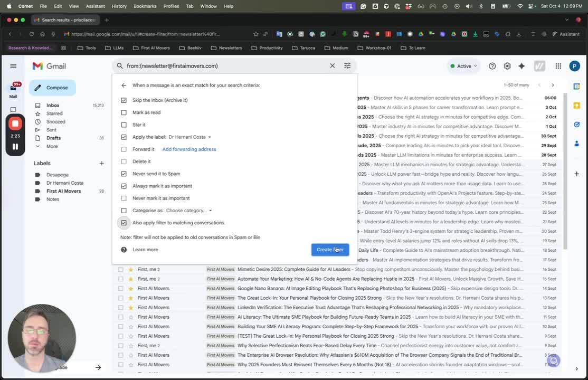Get add-ons plus icon in side panel
Viewport: 588px width, 380px height.
point(576,174)
